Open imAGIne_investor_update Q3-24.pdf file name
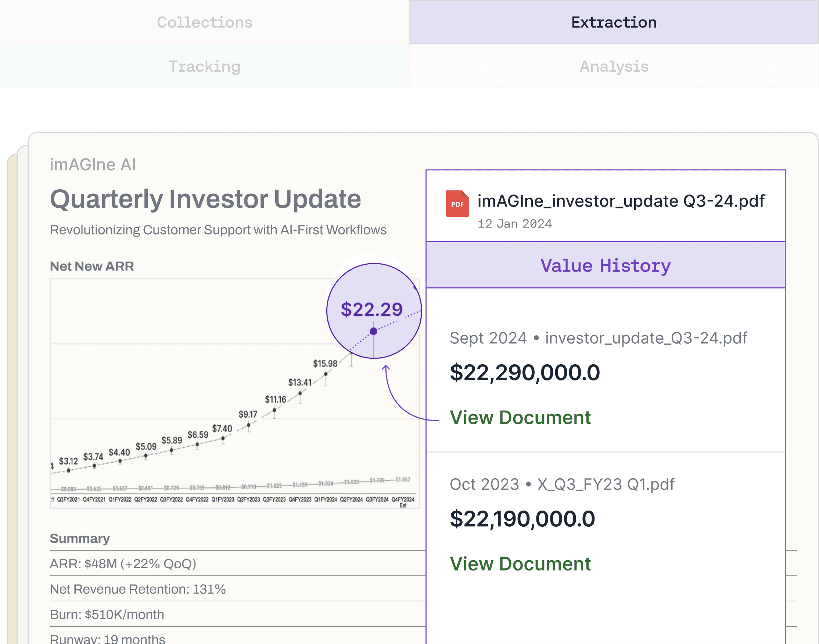 tap(620, 201)
